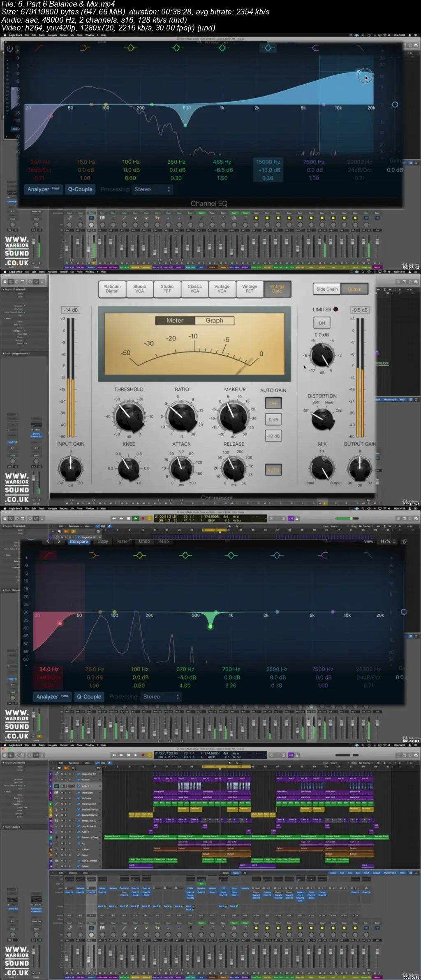Open Functions menu in fourth frame tracks area
421x980 pixels.
(x=74, y=763)
